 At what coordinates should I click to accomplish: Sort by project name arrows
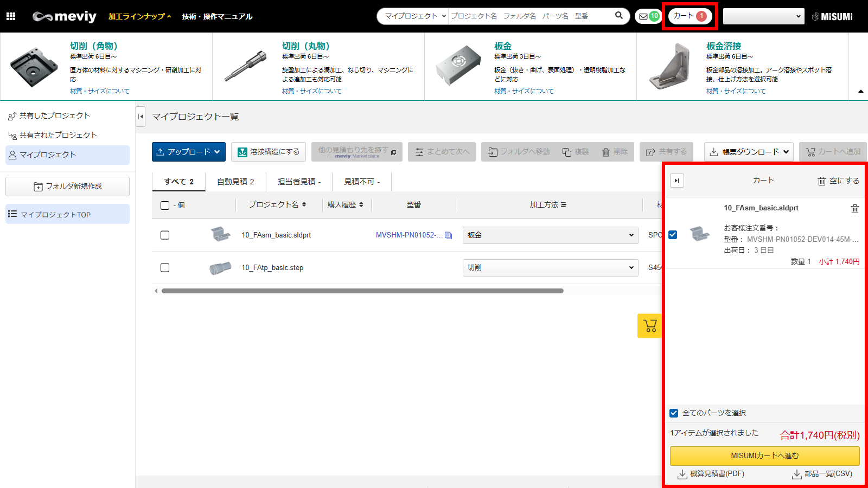coord(304,204)
